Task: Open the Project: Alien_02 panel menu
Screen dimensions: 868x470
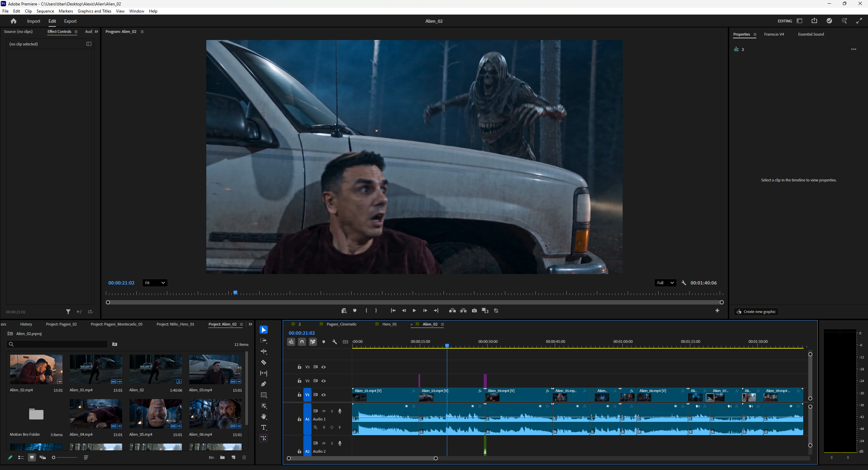Action: 242,324
